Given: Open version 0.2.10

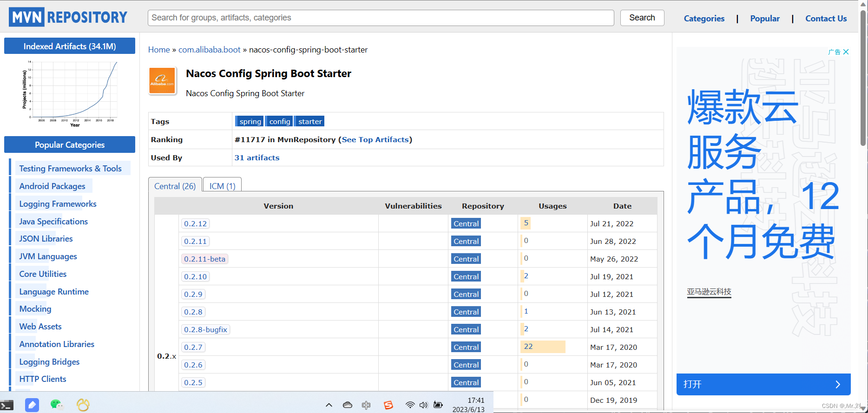Looking at the screenshot, I should click(195, 276).
